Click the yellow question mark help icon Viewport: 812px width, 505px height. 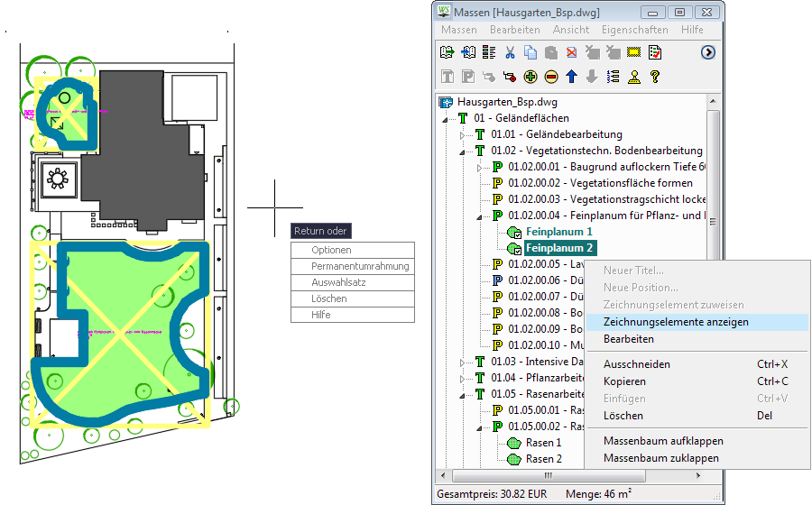point(655,77)
